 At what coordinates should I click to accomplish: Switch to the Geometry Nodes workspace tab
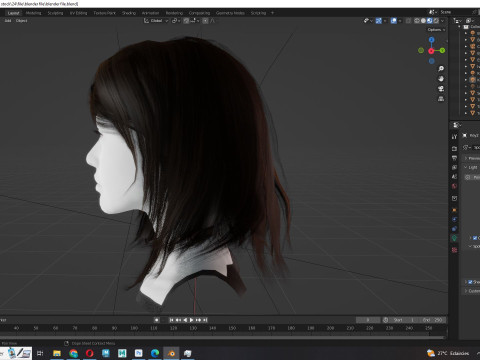tap(230, 13)
